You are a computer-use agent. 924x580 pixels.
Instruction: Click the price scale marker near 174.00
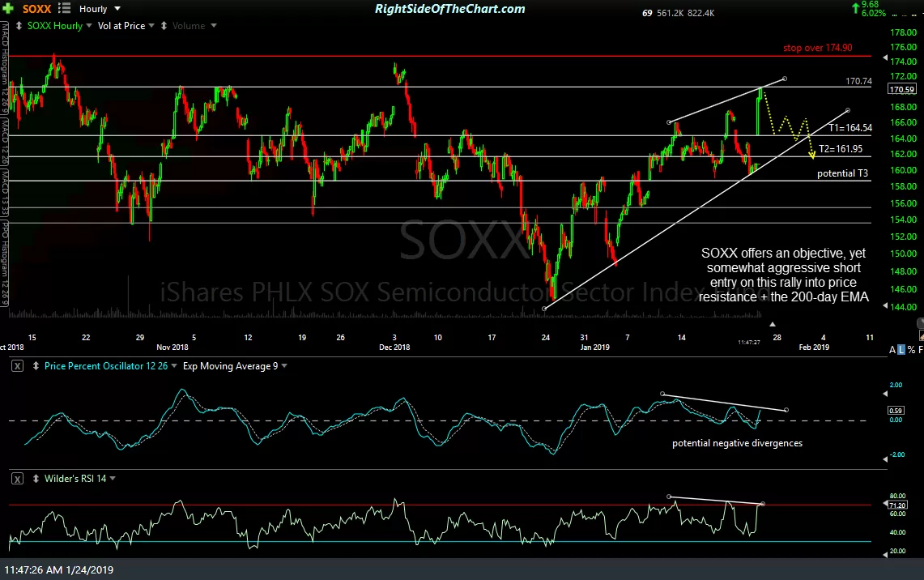tap(885, 58)
